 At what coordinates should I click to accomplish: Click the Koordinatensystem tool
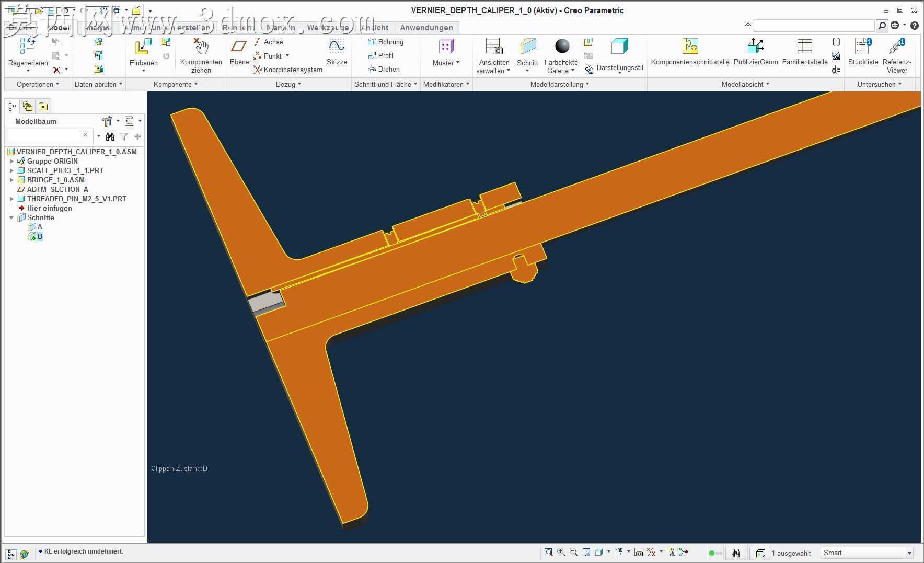point(288,70)
